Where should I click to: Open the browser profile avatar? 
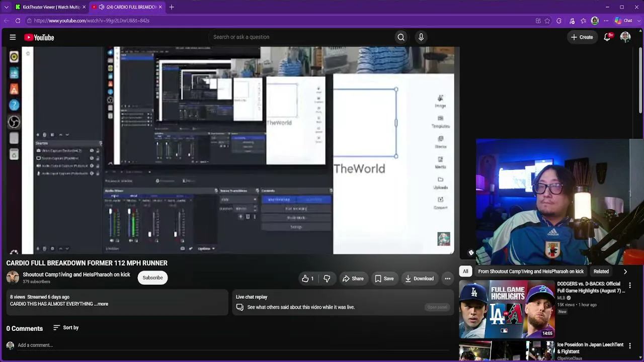point(595,21)
